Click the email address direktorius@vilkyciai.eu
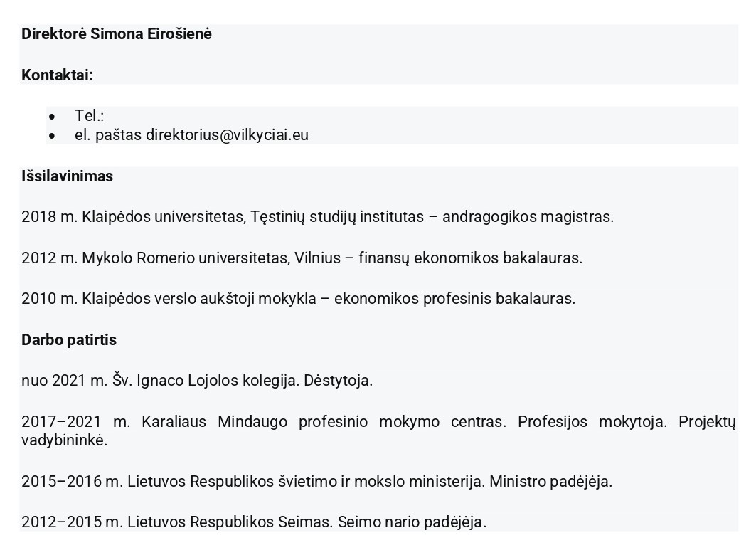 (227, 135)
